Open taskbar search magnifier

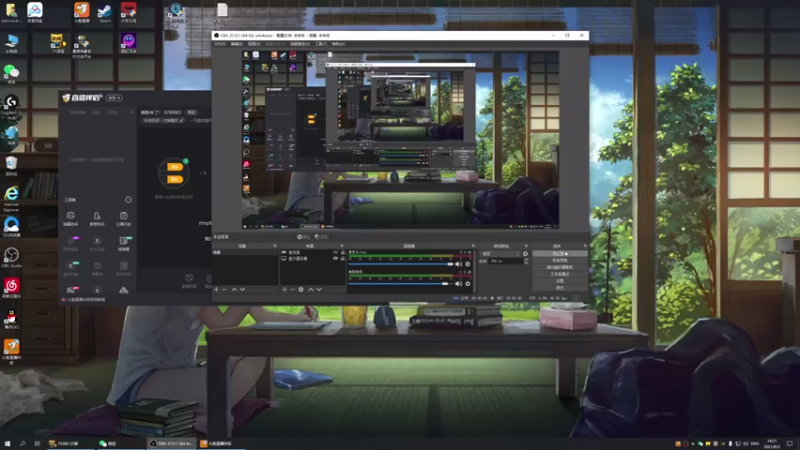tap(22, 444)
